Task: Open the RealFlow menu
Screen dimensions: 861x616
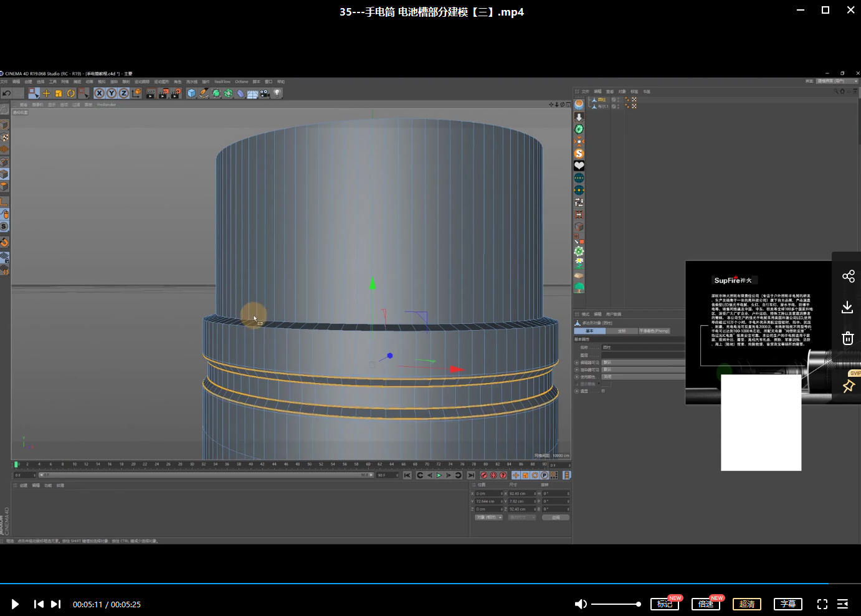Action: [x=222, y=82]
